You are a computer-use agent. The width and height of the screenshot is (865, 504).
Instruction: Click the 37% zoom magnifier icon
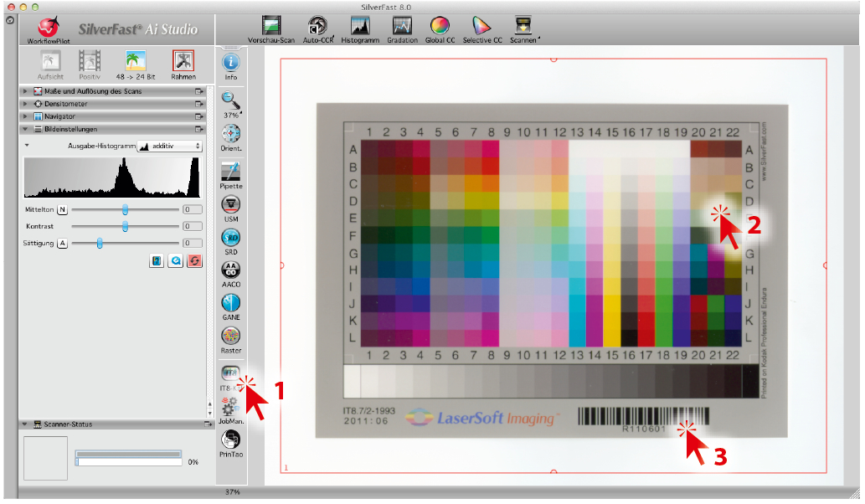coord(230,105)
